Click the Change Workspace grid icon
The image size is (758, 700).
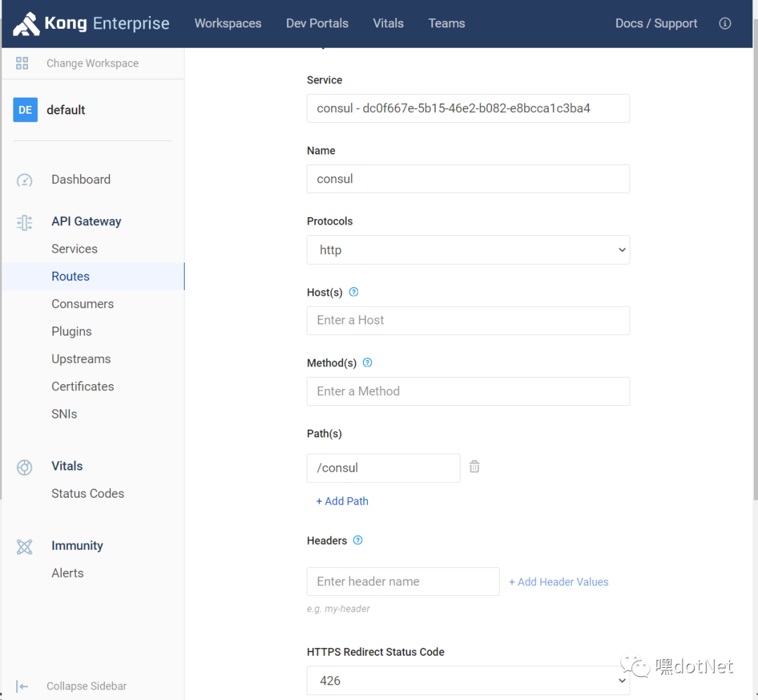click(x=22, y=63)
